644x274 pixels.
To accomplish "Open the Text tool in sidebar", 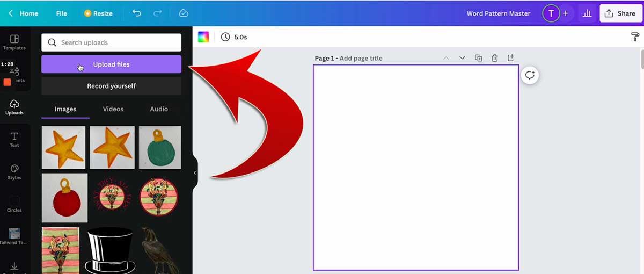I will click(14, 140).
